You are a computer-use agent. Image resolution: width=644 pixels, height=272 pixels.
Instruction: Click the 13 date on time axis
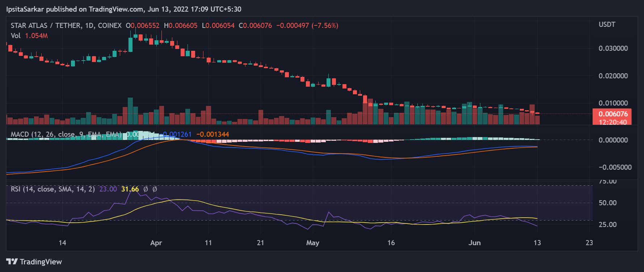click(x=537, y=243)
